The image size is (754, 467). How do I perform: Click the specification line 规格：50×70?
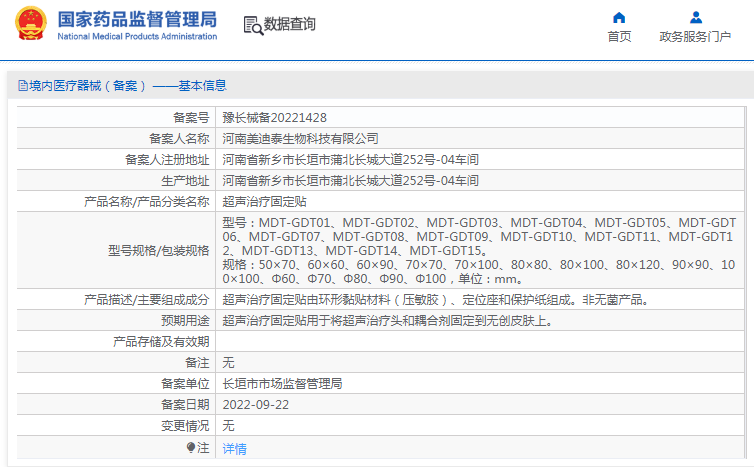pyautogui.click(x=479, y=272)
